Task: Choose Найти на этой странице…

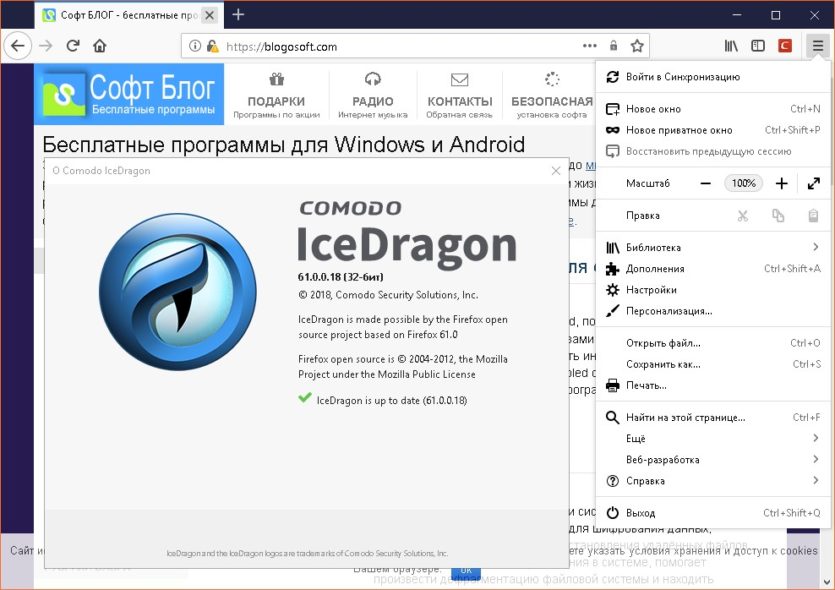Action: point(713,417)
